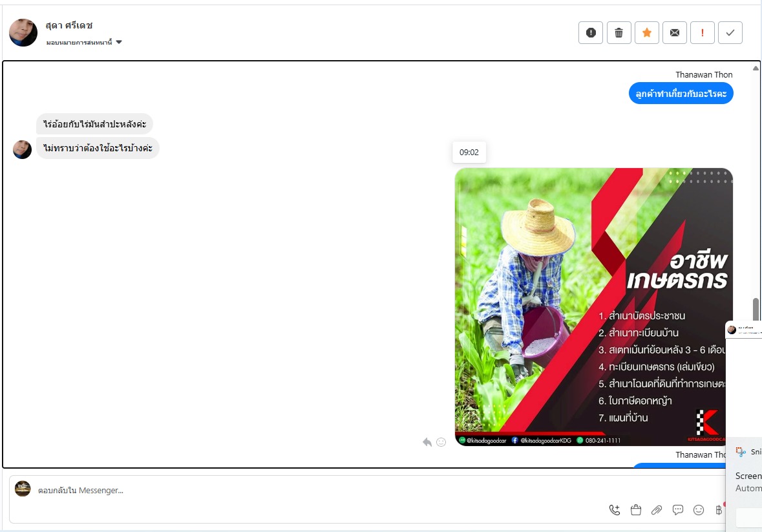762x532 pixels.
Task: Expand the conversation assignment menu under the contact name
Action: 84,42
